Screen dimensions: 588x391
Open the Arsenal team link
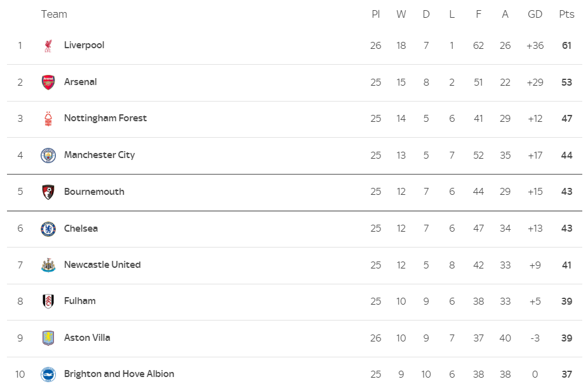click(81, 82)
